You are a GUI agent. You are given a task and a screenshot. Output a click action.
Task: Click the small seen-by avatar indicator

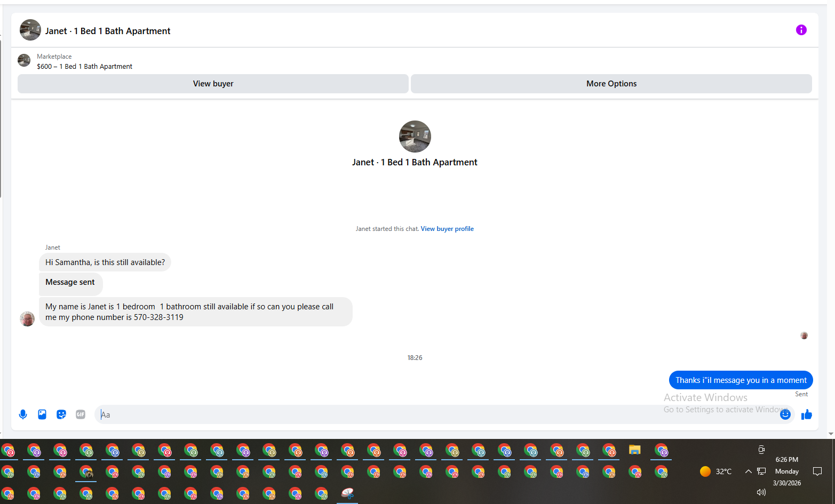pos(804,335)
